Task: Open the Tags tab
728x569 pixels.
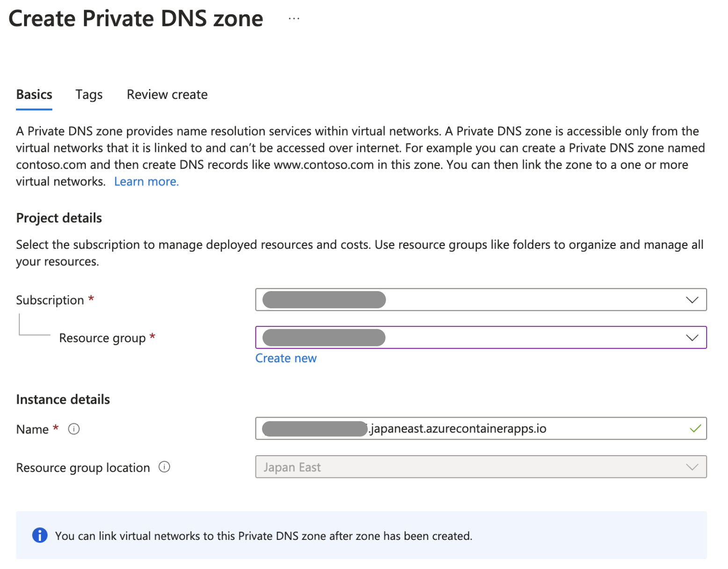Action: pyautogui.click(x=89, y=95)
